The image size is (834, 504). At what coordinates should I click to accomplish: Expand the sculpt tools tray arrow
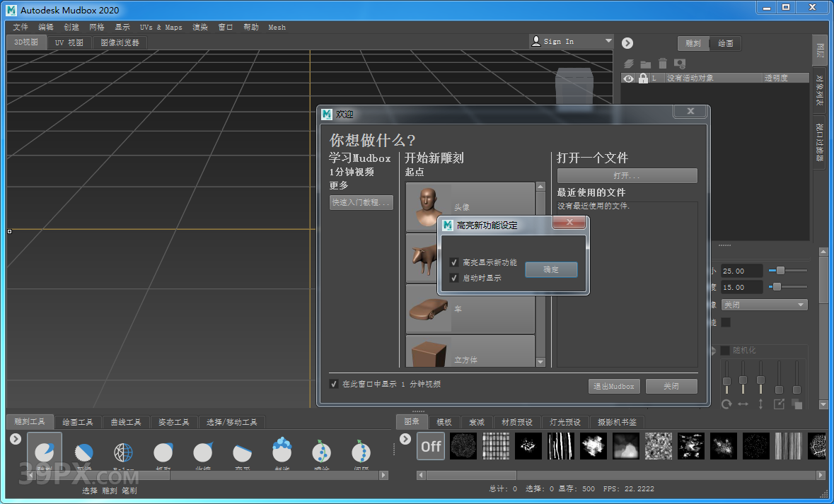(x=16, y=439)
